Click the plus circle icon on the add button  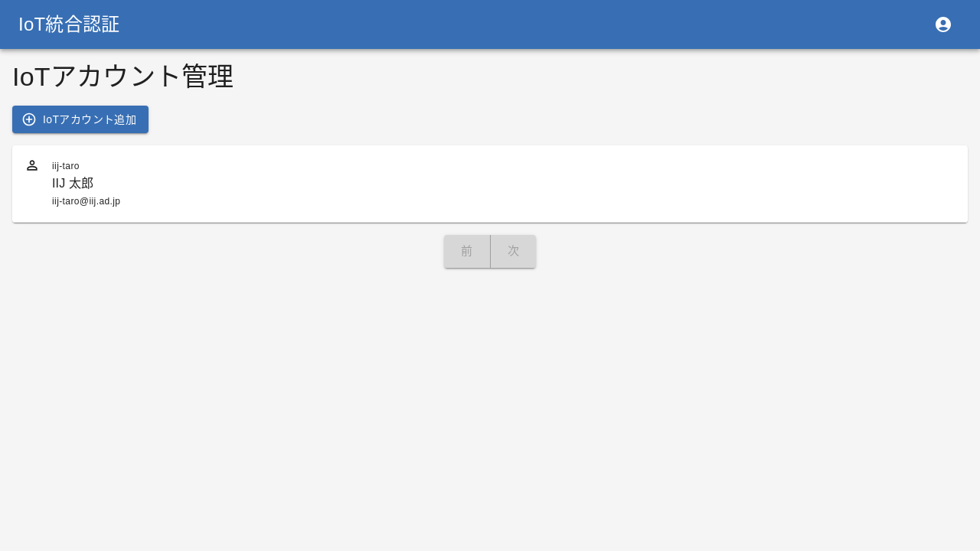click(x=29, y=119)
